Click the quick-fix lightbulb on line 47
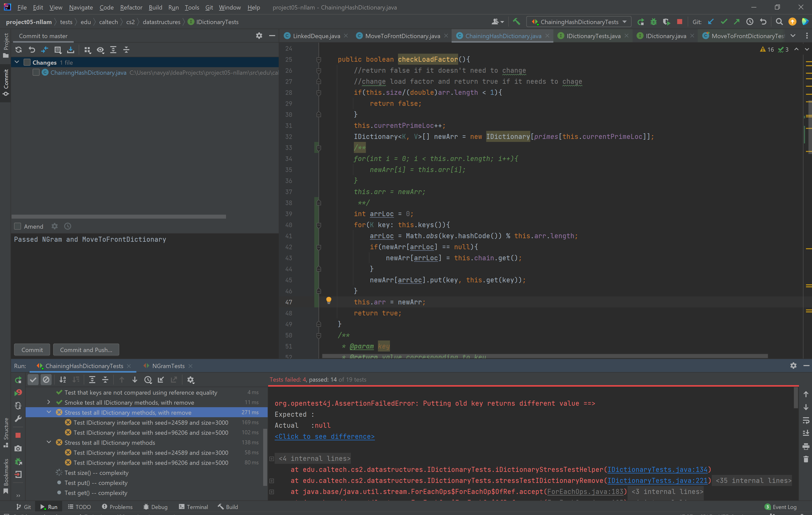 [x=329, y=300]
